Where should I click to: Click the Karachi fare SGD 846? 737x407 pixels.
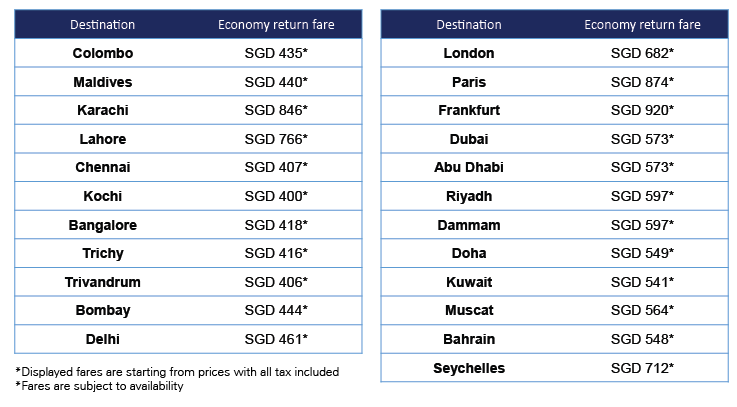coord(276,110)
